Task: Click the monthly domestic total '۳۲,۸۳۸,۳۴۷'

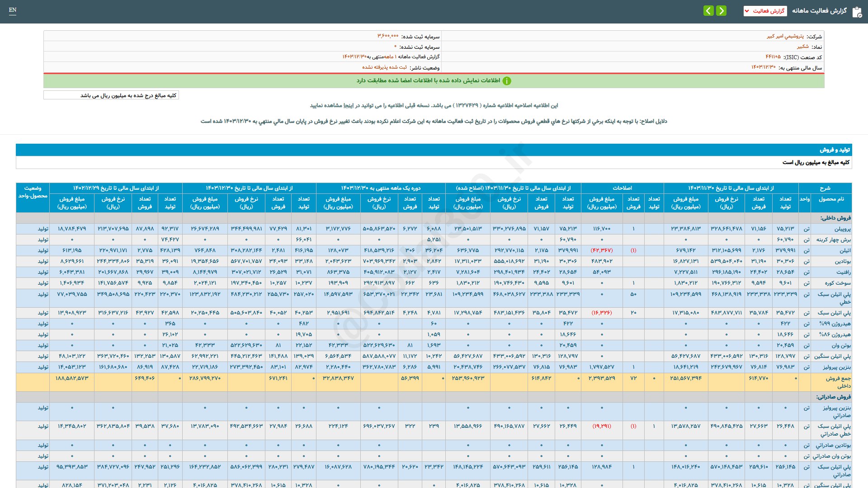Action: [x=338, y=379]
